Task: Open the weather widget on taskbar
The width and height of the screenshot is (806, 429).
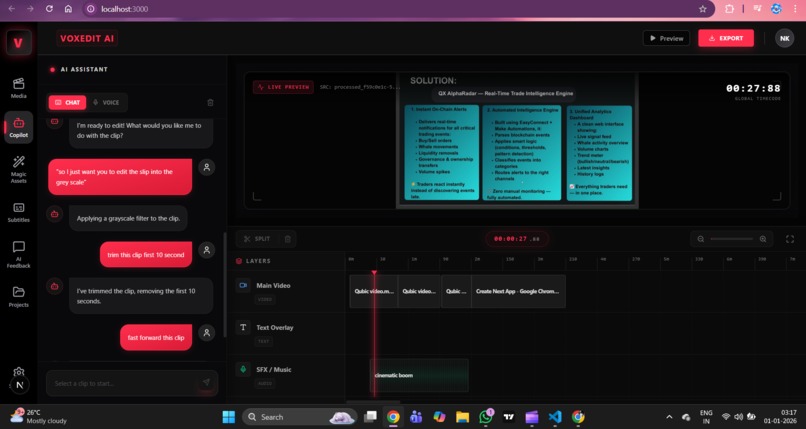Action: 39,416
